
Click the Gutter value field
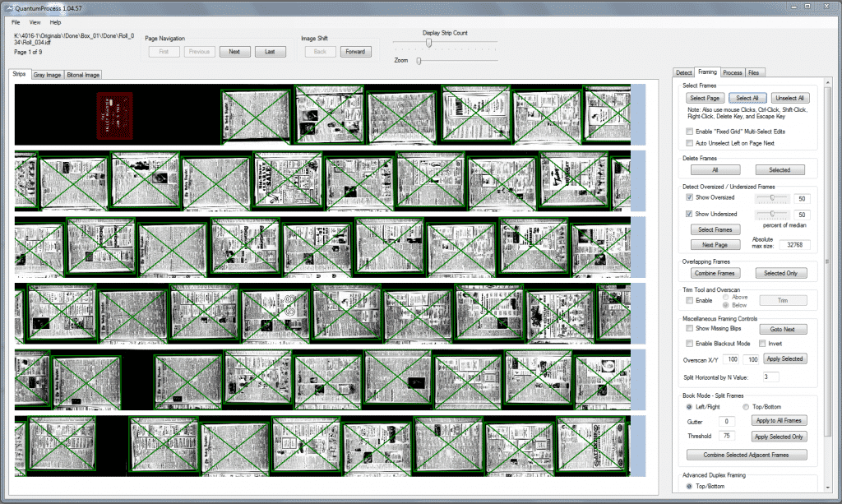click(727, 422)
